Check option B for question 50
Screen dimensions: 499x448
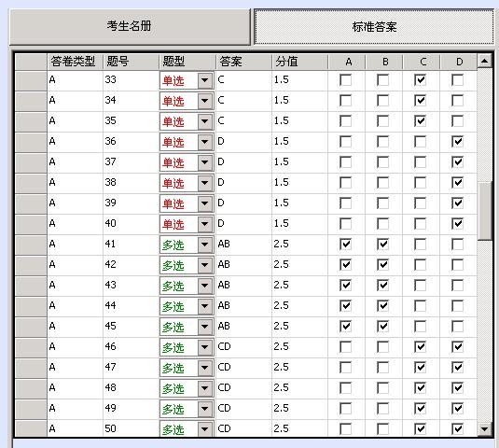coord(382,429)
